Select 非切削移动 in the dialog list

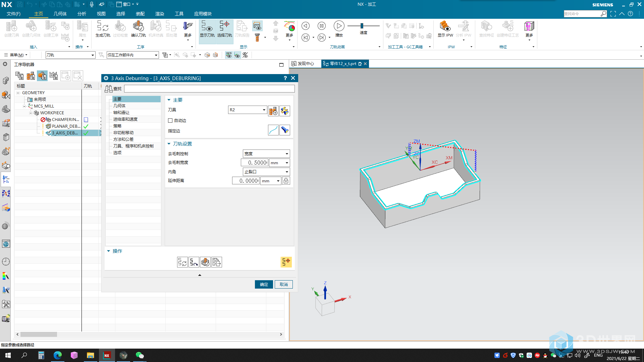123,133
